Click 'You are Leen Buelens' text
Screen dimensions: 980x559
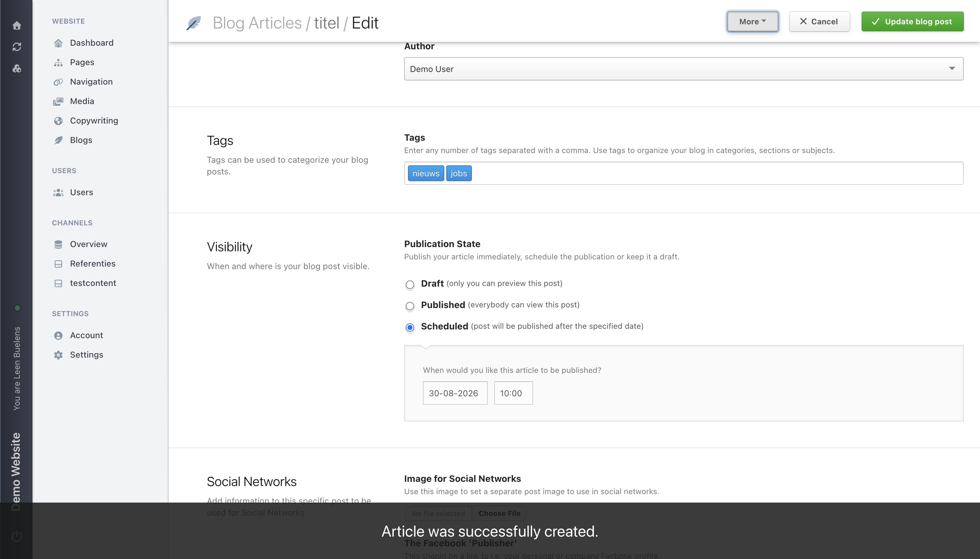pyautogui.click(x=17, y=369)
